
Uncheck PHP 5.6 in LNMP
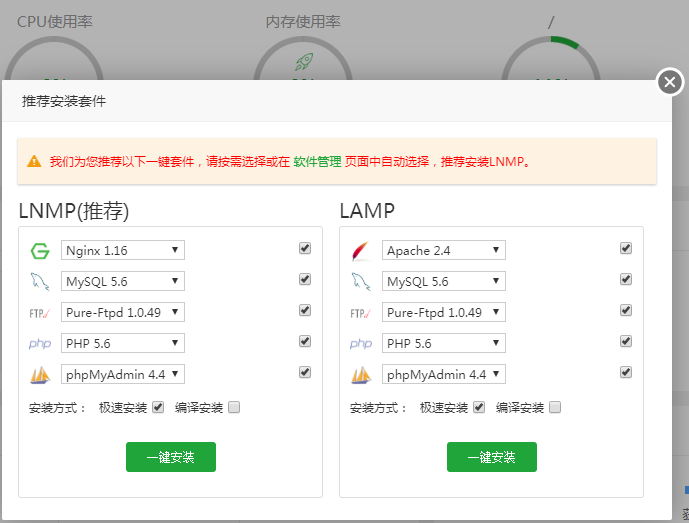click(305, 341)
